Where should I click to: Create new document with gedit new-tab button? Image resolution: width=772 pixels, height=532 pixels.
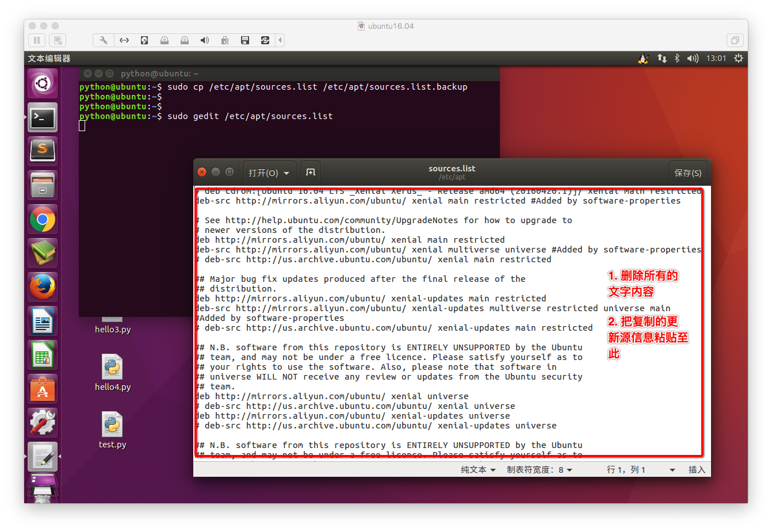(x=311, y=173)
